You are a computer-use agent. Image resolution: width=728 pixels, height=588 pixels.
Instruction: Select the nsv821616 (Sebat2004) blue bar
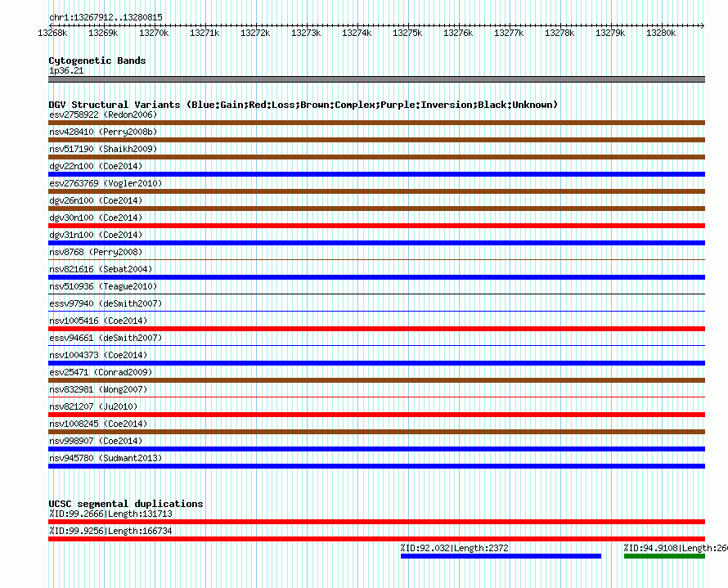tap(376, 277)
